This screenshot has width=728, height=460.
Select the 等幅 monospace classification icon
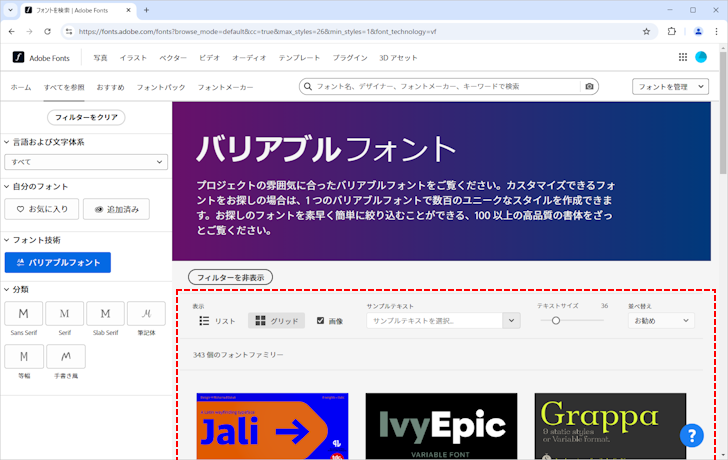pos(24,356)
